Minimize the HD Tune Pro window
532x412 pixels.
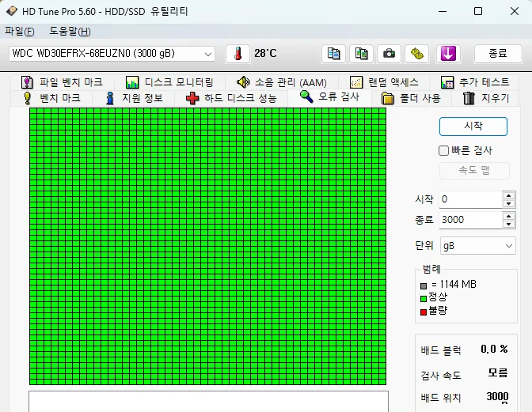[x=443, y=11]
